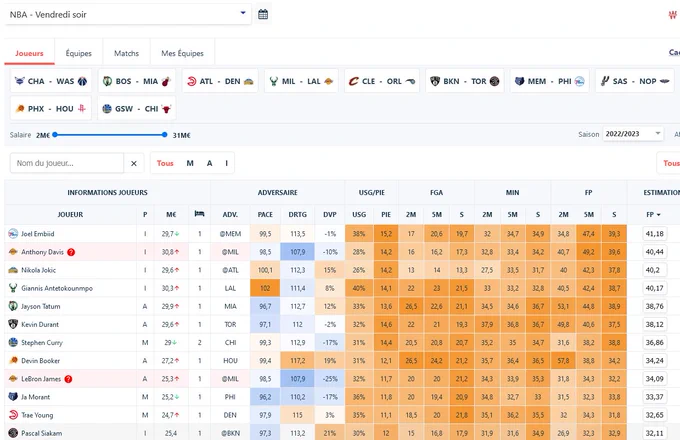Select the I position filter
This screenshot has height=440, width=680.
coord(226,163)
